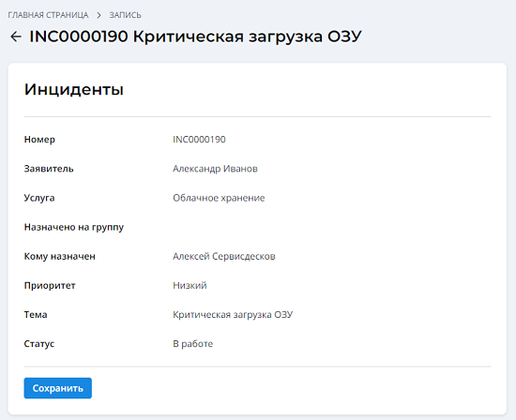Click the Приоритет field label

pyautogui.click(x=50, y=286)
